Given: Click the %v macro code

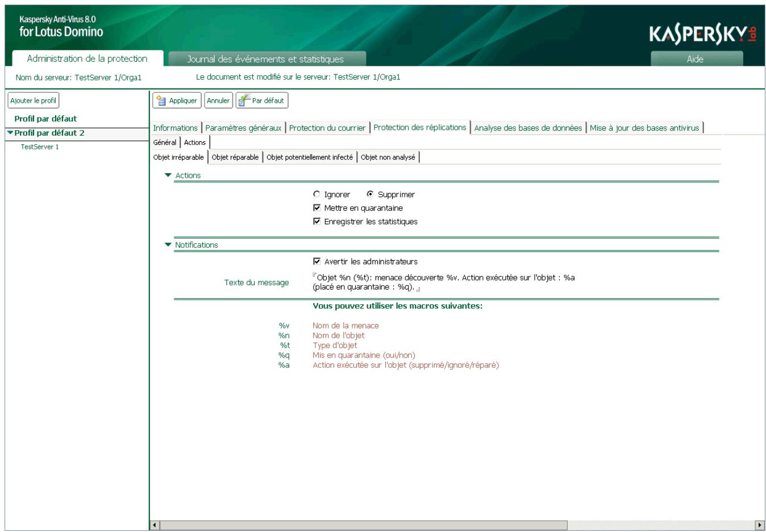Looking at the screenshot, I should coord(284,326).
